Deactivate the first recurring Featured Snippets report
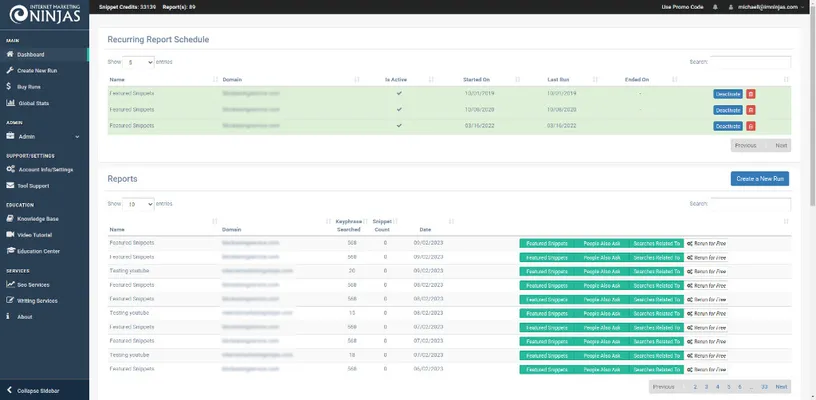Screen dimensions: 816x400 coord(727,94)
